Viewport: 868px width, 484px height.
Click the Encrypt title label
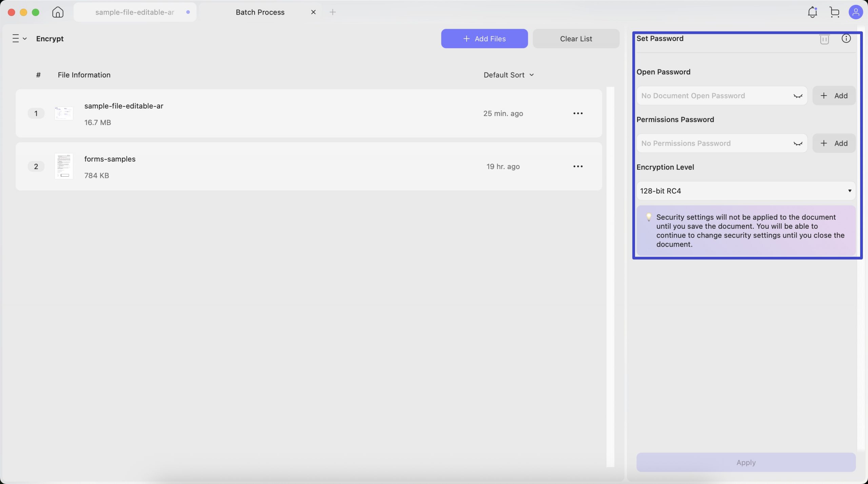pyautogui.click(x=50, y=39)
